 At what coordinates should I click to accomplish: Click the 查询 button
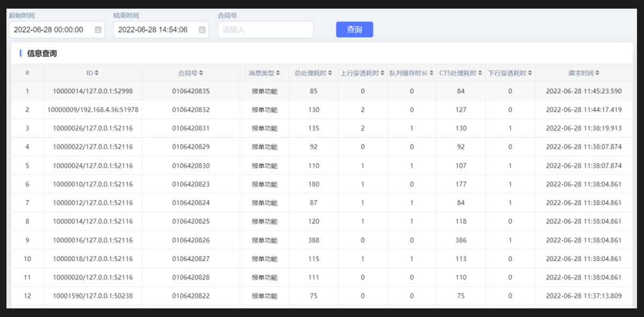tap(354, 30)
